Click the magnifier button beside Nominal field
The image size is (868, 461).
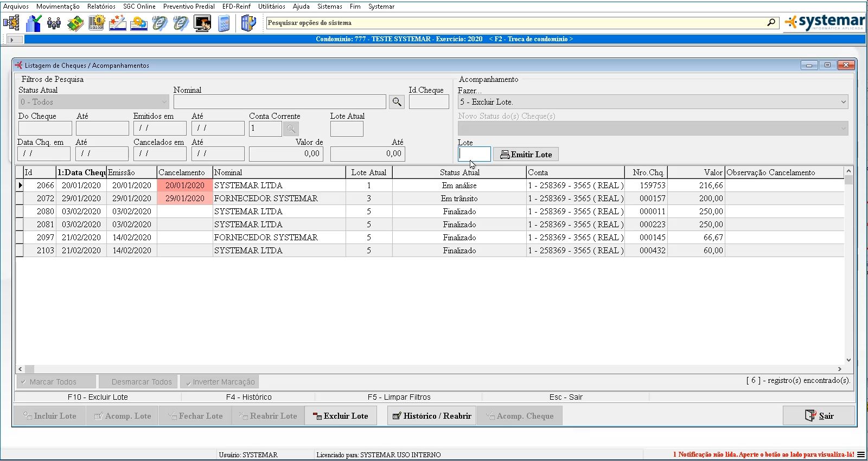click(x=397, y=102)
